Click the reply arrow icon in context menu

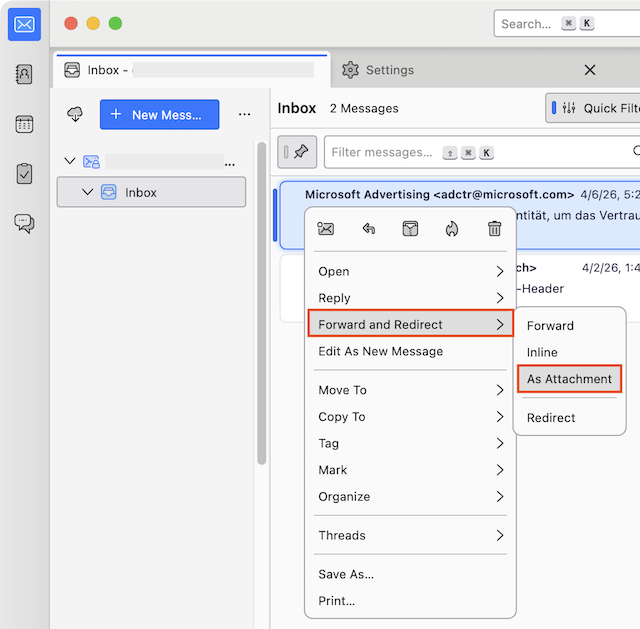(369, 229)
